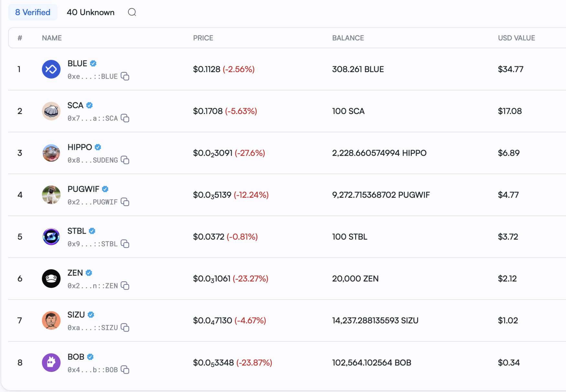Image resolution: width=566 pixels, height=392 pixels.
Task: Open the BLUE token name link
Action: [77, 64]
